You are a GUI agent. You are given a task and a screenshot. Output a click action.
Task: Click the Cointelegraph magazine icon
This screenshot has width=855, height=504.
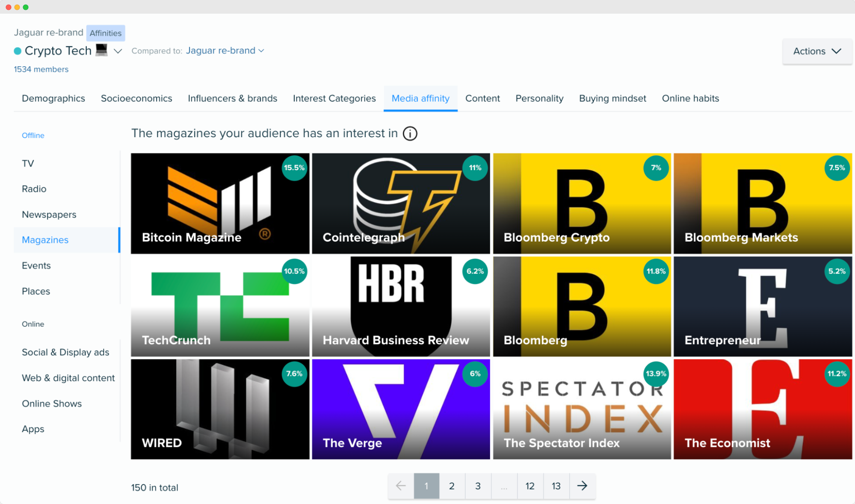click(x=400, y=203)
